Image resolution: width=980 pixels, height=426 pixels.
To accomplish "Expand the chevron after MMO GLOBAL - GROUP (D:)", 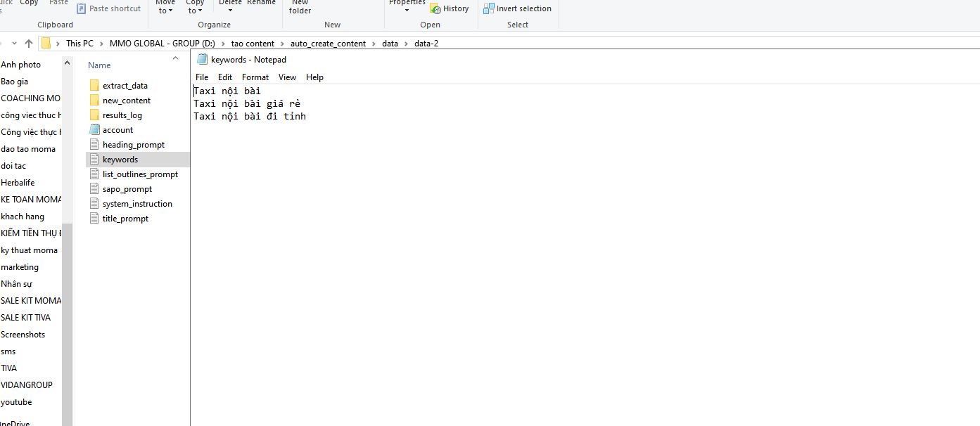I will 223,44.
